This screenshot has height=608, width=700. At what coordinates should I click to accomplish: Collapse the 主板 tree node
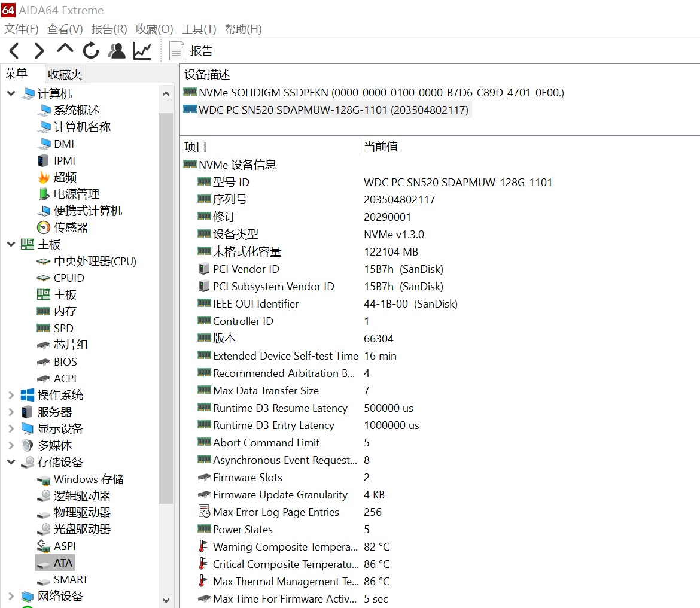(11, 244)
